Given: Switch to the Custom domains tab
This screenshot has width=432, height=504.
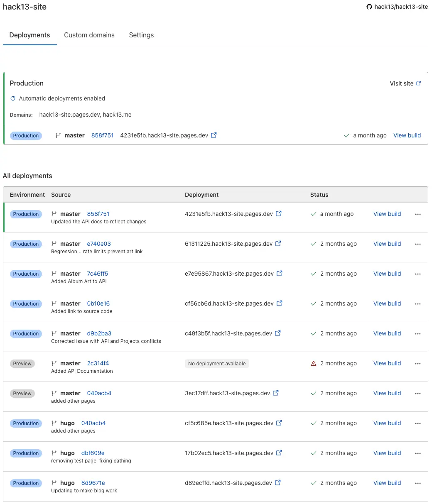Looking at the screenshot, I should click(x=89, y=35).
